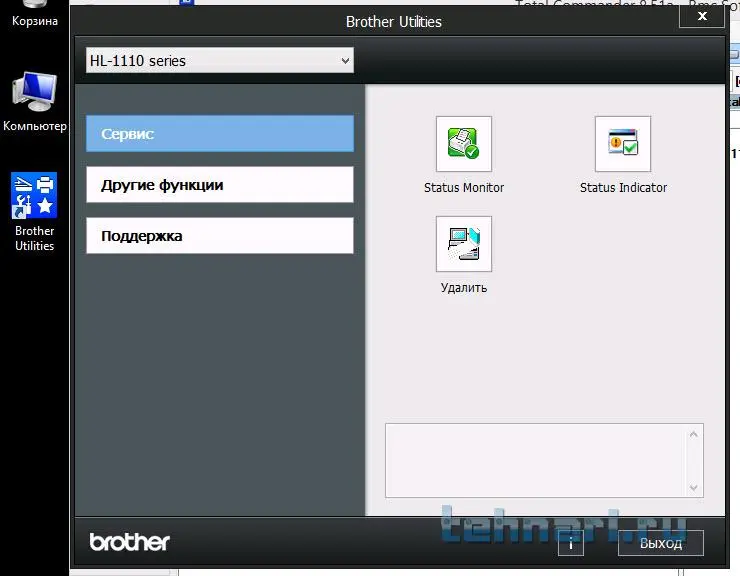Select the Сервис menu section
740x576 pixels.
point(220,134)
